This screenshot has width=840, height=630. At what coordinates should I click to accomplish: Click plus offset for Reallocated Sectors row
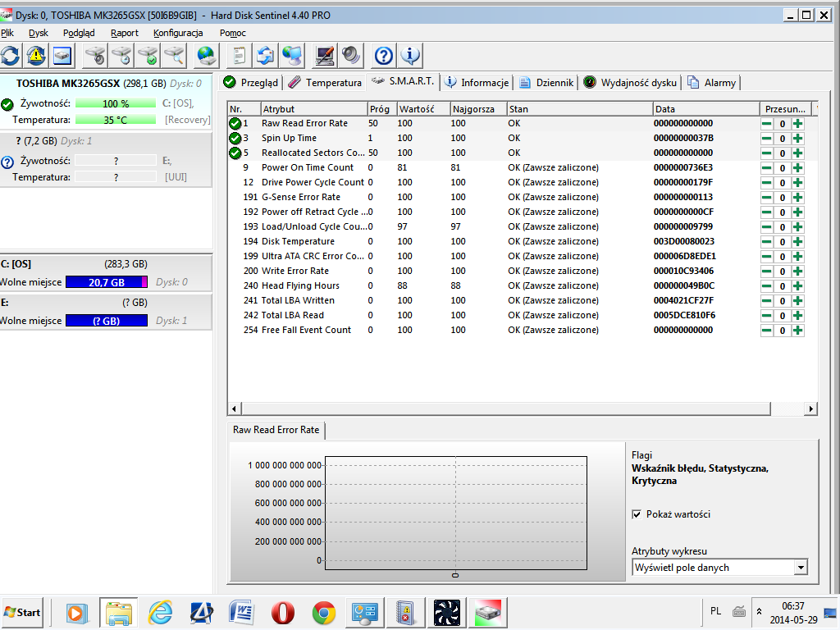797,153
